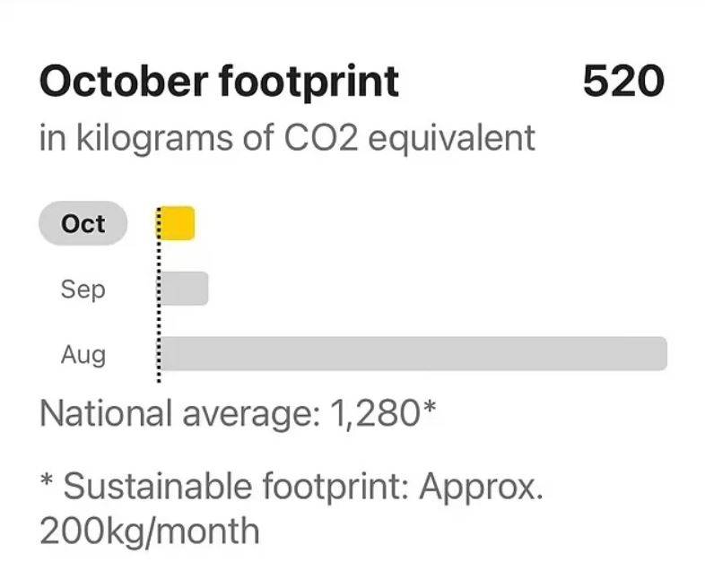
Task: Click the October footprint heading
Action: point(219,82)
